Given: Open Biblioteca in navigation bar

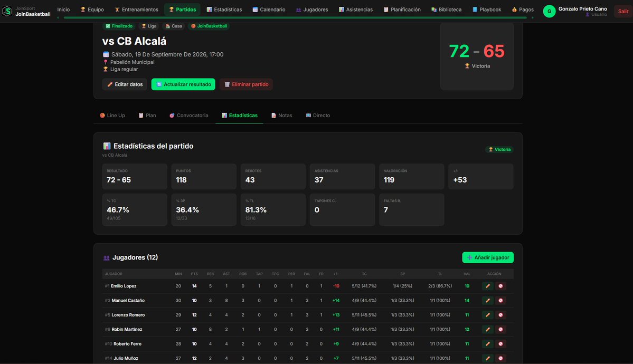Looking at the screenshot, I should click(x=447, y=9).
